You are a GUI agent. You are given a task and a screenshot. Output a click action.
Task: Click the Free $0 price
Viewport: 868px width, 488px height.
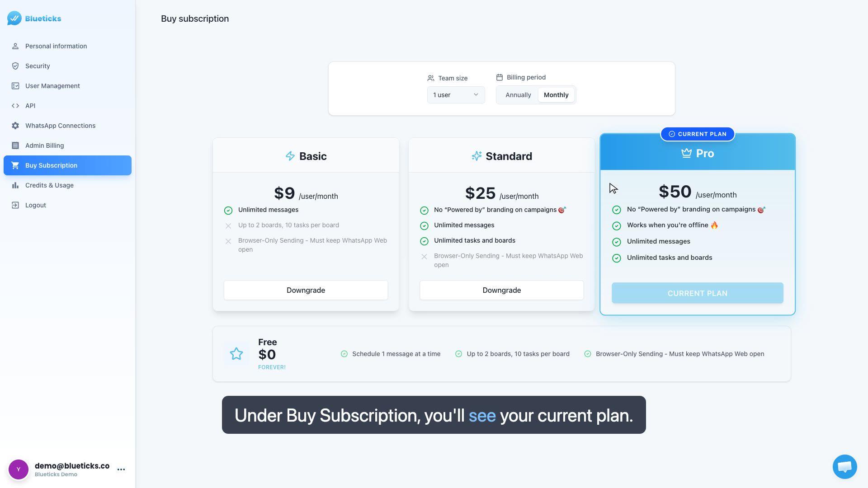pos(267,355)
